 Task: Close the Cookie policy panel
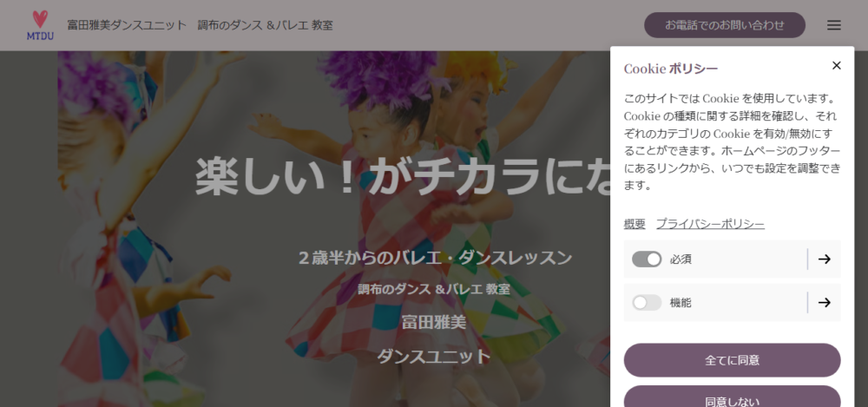(837, 65)
